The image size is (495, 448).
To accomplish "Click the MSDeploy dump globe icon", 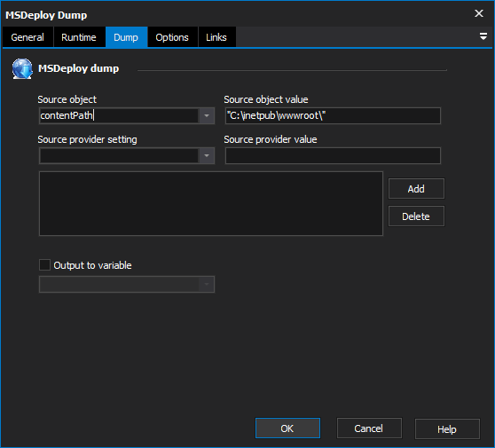I will coord(22,68).
